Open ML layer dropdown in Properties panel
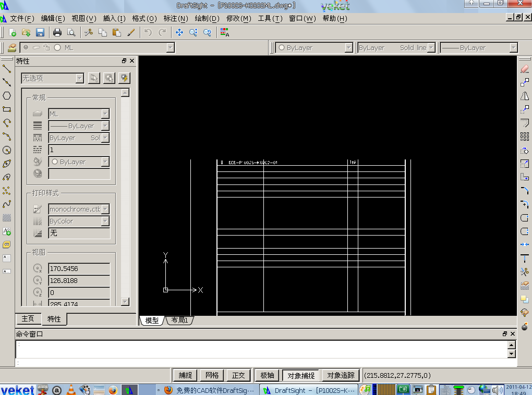The width and height of the screenshot is (532, 395). 105,114
